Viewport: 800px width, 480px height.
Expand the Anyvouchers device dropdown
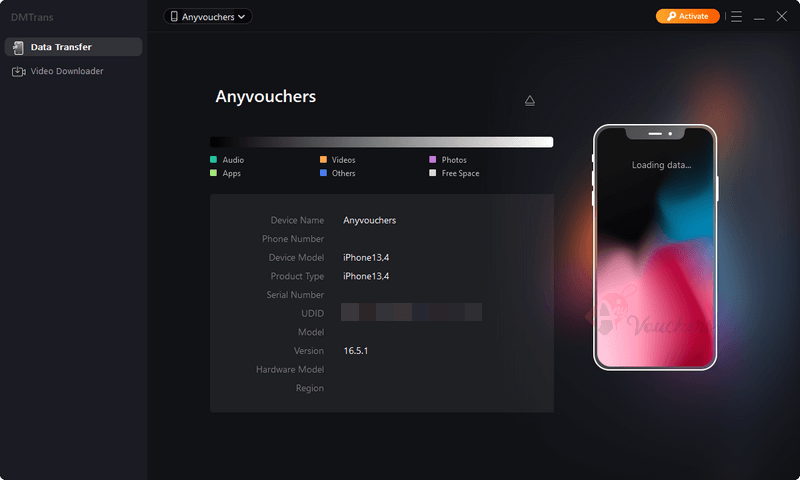click(x=208, y=17)
